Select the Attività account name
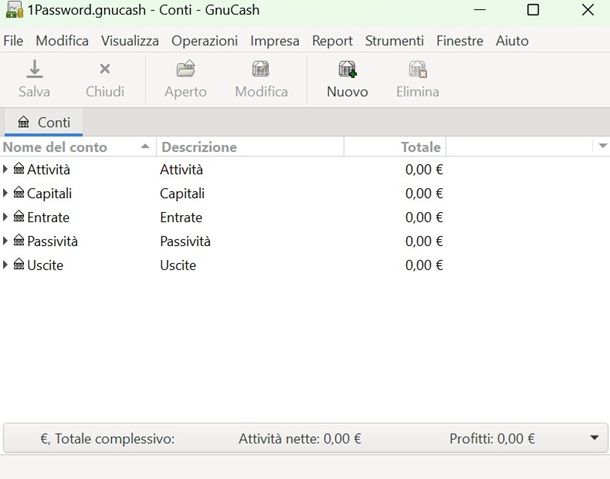 point(49,170)
